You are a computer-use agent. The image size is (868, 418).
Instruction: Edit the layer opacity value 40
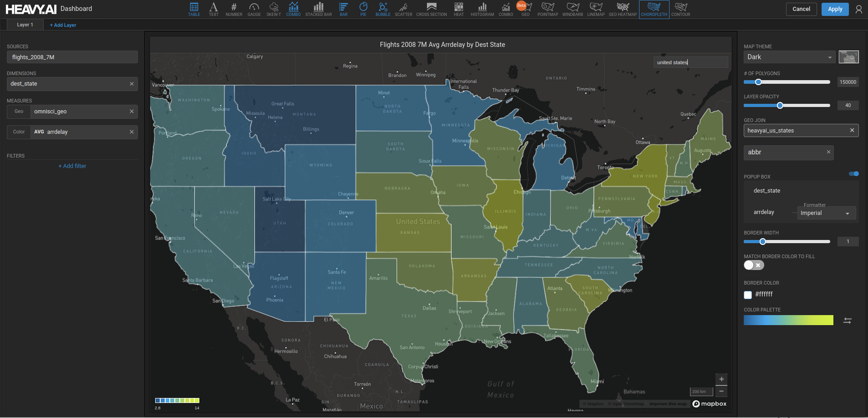point(848,106)
